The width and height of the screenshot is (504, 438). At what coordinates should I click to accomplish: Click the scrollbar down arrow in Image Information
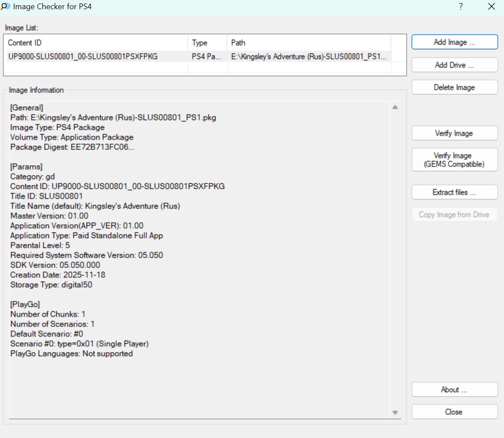[395, 413]
